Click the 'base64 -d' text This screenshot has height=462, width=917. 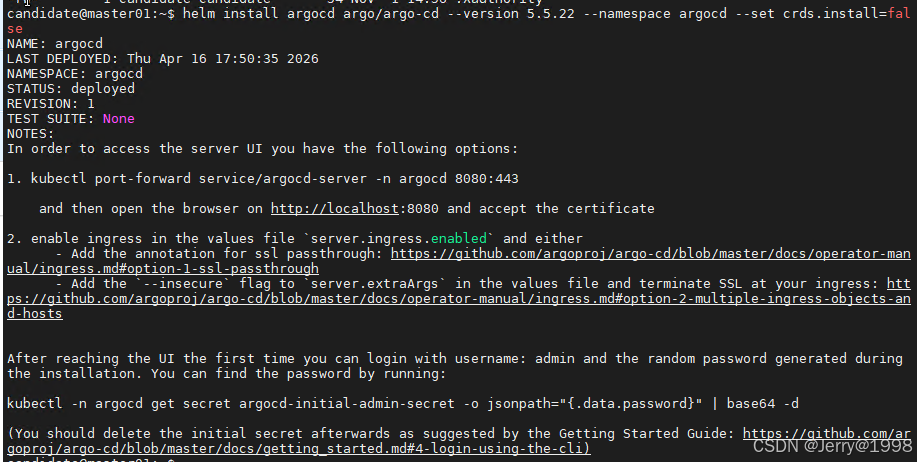click(763, 404)
